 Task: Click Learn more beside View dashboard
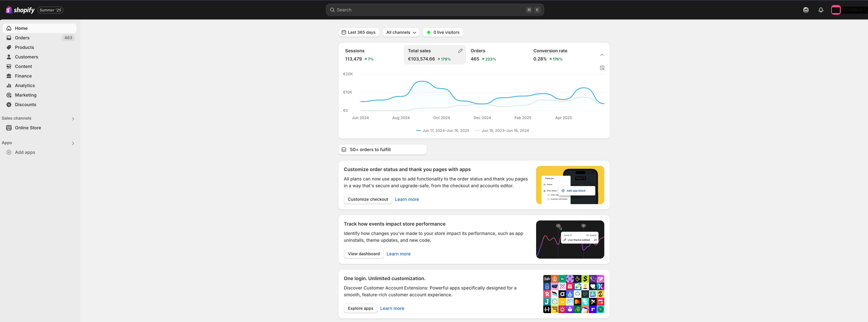point(398,254)
